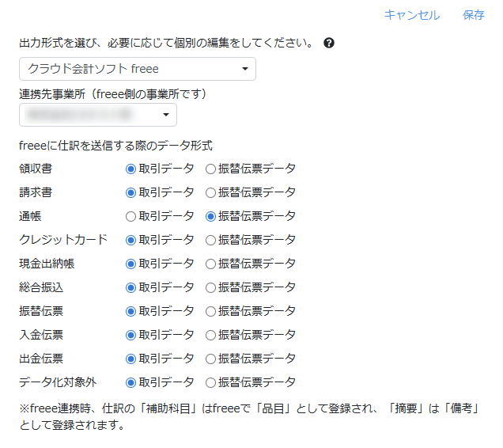Set 振替伝票 row to 振替伝票データ
Screen dimensions: 503x448
(210, 311)
